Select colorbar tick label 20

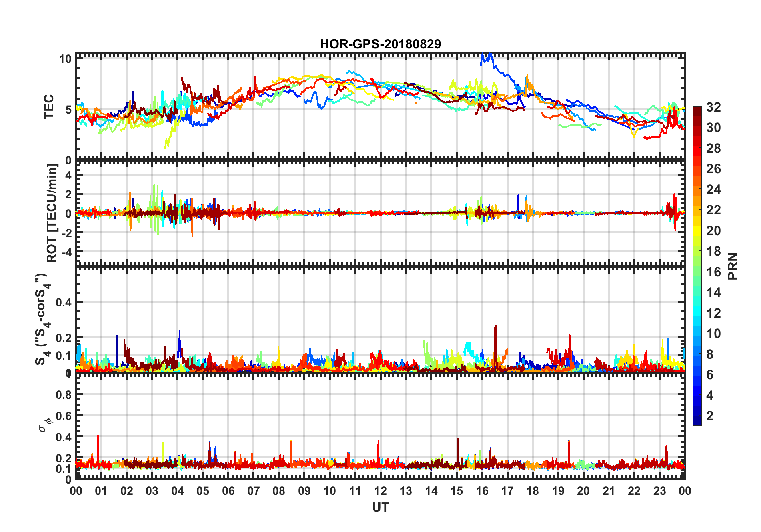[x=713, y=231]
